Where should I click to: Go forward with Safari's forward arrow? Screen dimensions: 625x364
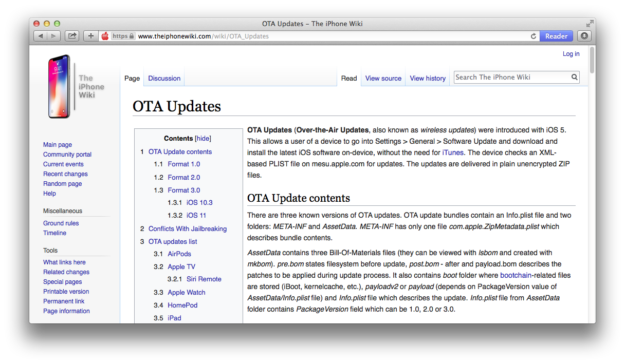[54, 36]
